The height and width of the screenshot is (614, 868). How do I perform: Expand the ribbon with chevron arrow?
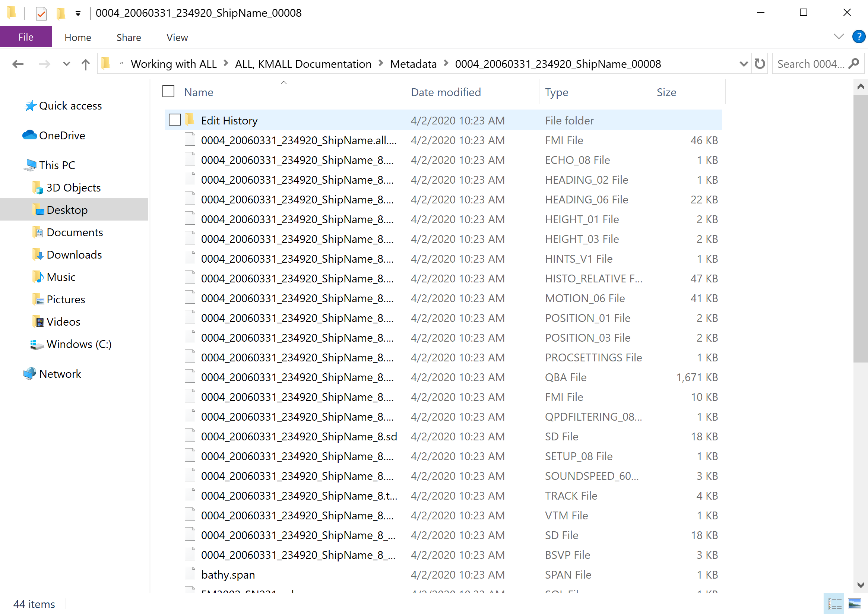point(839,37)
